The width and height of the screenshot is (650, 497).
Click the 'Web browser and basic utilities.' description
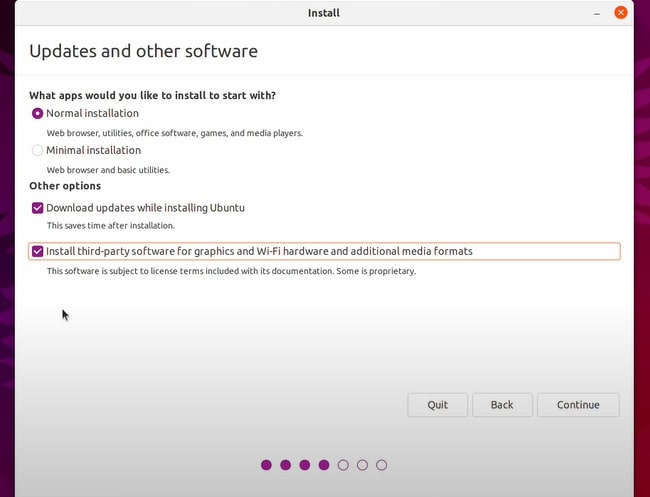point(108,170)
